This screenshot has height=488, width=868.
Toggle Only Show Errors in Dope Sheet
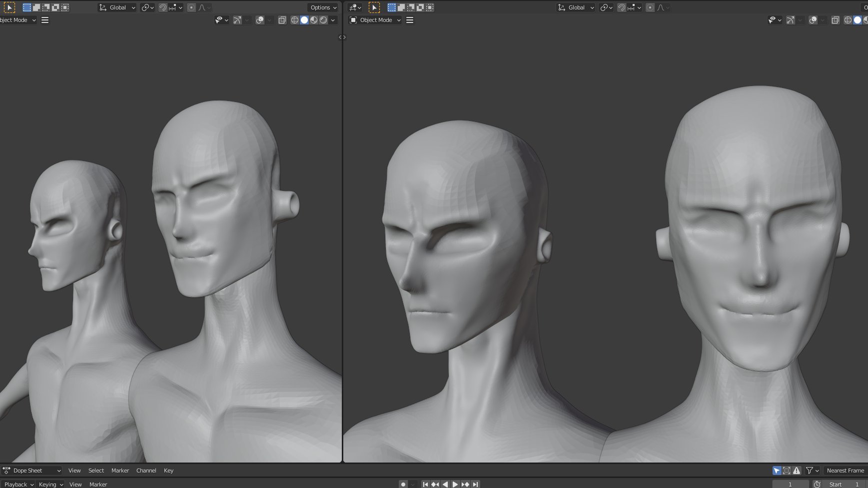[797, 471]
